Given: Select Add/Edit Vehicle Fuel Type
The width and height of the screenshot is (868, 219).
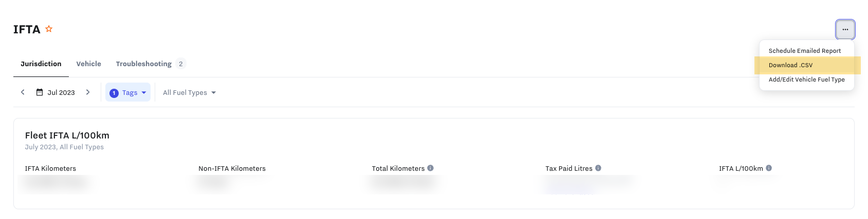Looking at the screenshot, I should [x=806, y=79].
